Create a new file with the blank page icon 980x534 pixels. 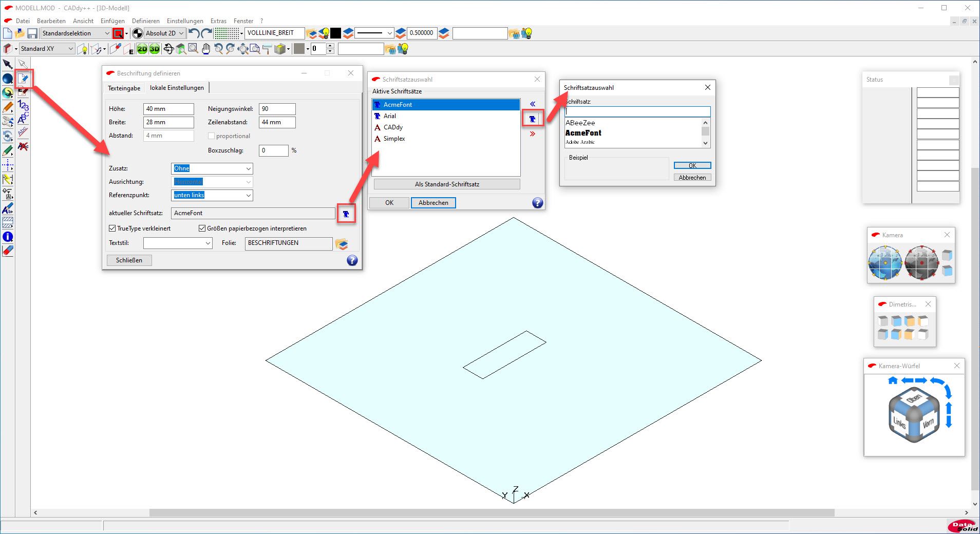[x=7, y=33]
